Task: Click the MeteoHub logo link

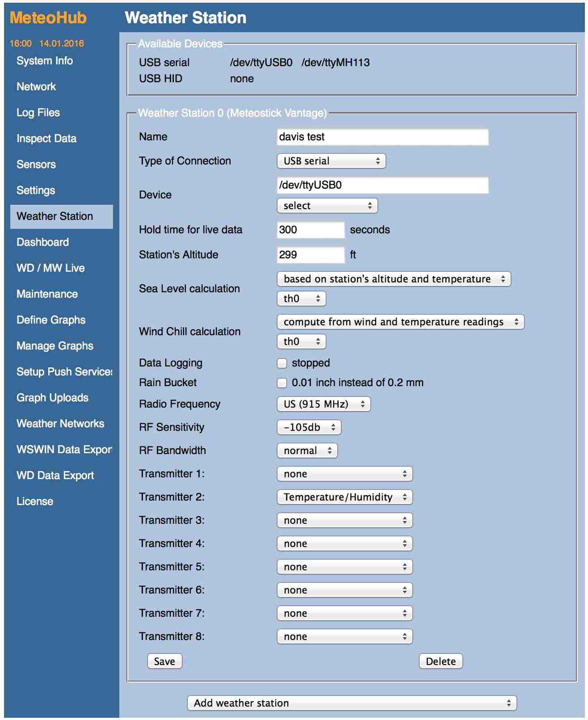Action: click(48, 18)
